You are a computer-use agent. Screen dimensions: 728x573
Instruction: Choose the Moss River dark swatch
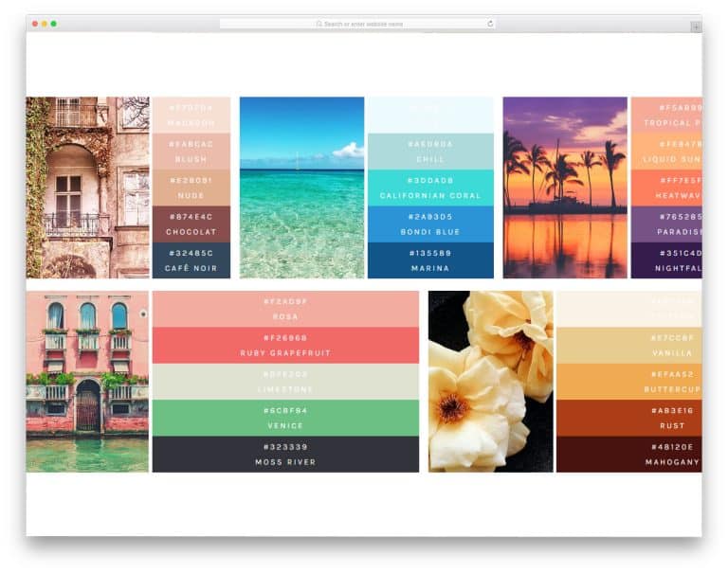(x=285, y=455)
